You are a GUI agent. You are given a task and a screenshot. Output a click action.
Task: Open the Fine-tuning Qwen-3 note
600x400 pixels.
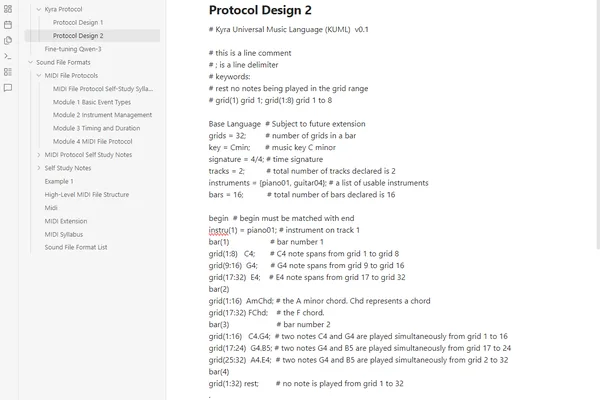coord(73,49)
